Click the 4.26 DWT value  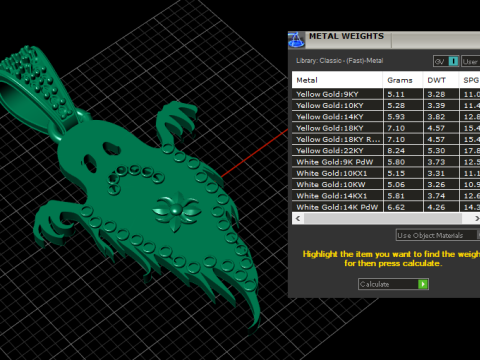pos(436,207)
